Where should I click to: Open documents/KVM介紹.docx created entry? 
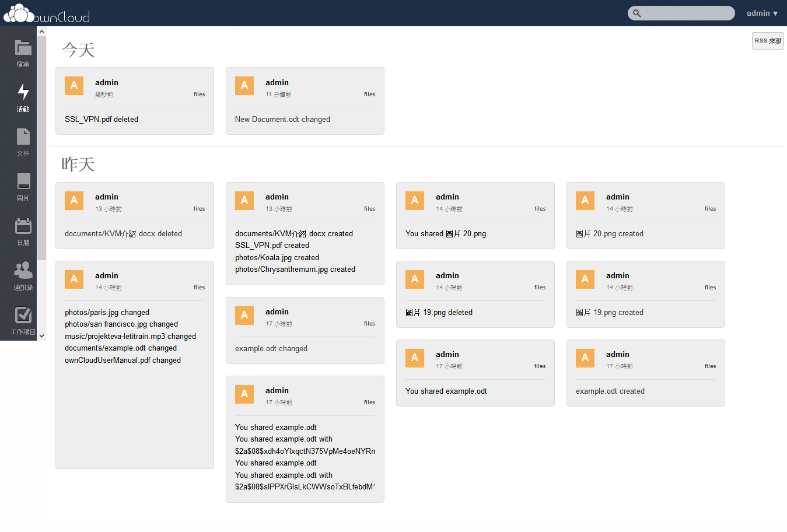coord(294,233)
